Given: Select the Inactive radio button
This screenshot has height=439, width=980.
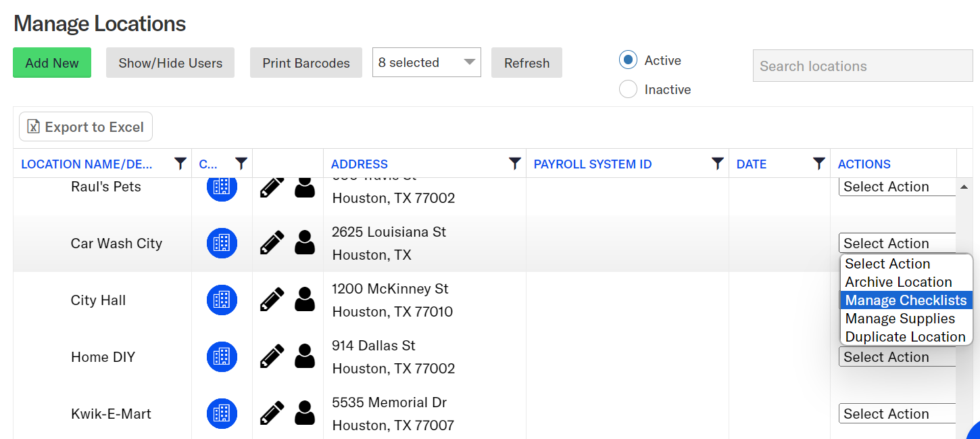Looking at the screenshot, I should coord(628,89).
